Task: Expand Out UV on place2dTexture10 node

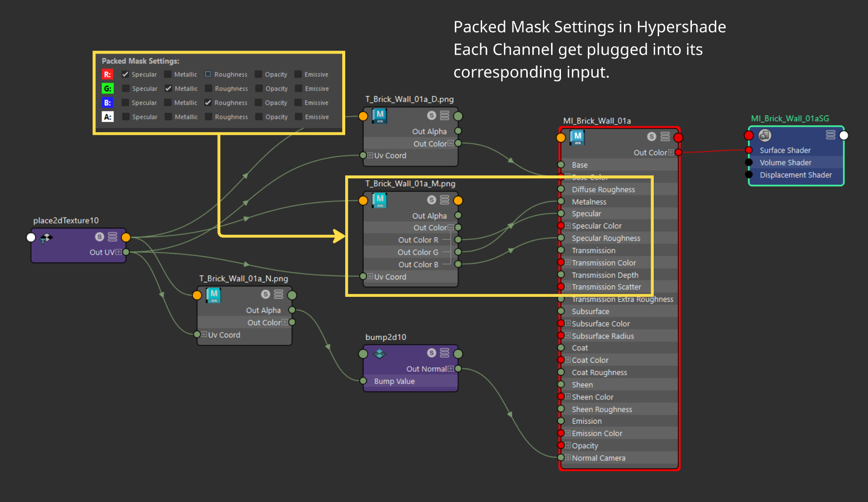Action: pyautogui.click(x=119, y=252)
